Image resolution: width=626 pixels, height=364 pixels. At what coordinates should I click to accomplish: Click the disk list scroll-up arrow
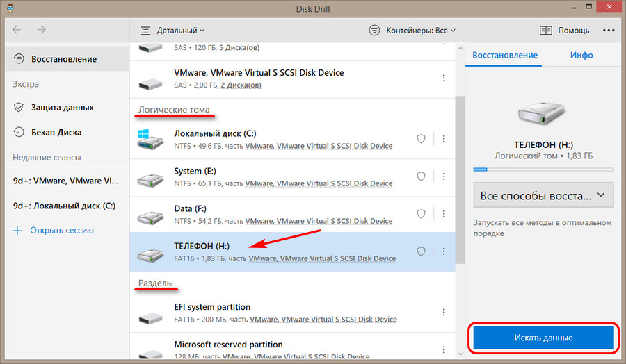coord(460,48)
